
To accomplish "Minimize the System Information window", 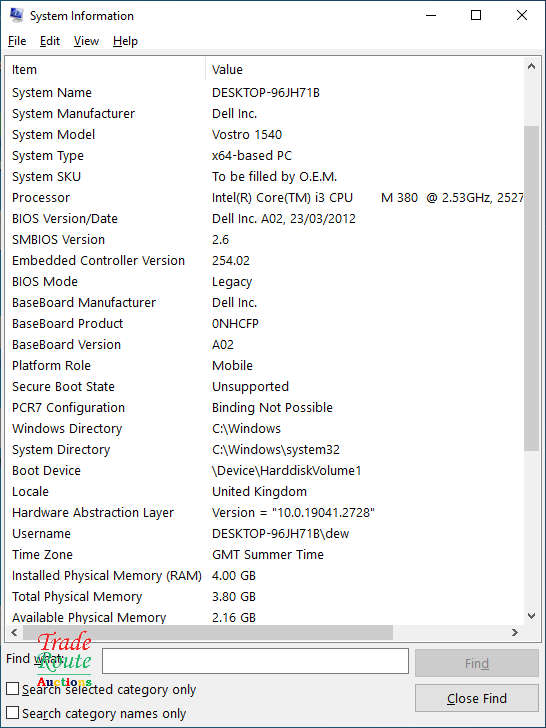I will [x=431, y=15].
